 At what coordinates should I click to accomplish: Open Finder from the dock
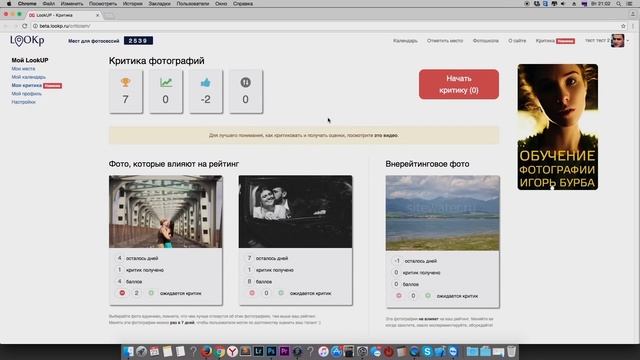(x=128, y=351)
